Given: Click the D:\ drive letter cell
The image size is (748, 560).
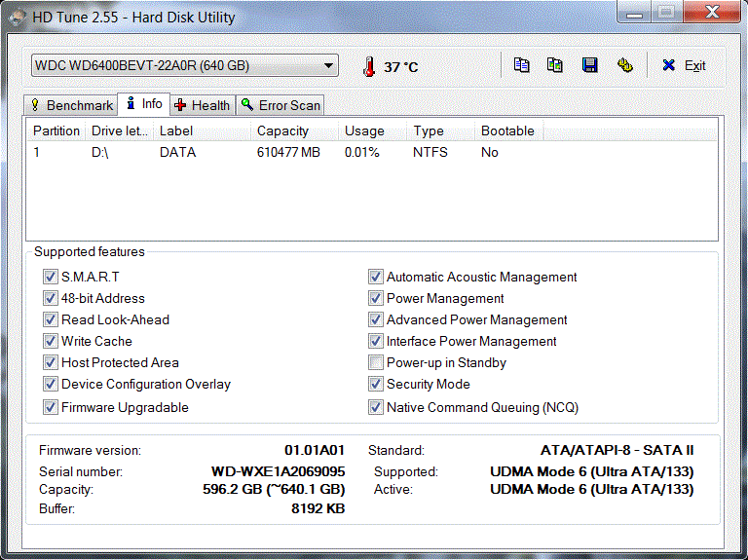Looking at the screenshot, I should tap(99, 152).
